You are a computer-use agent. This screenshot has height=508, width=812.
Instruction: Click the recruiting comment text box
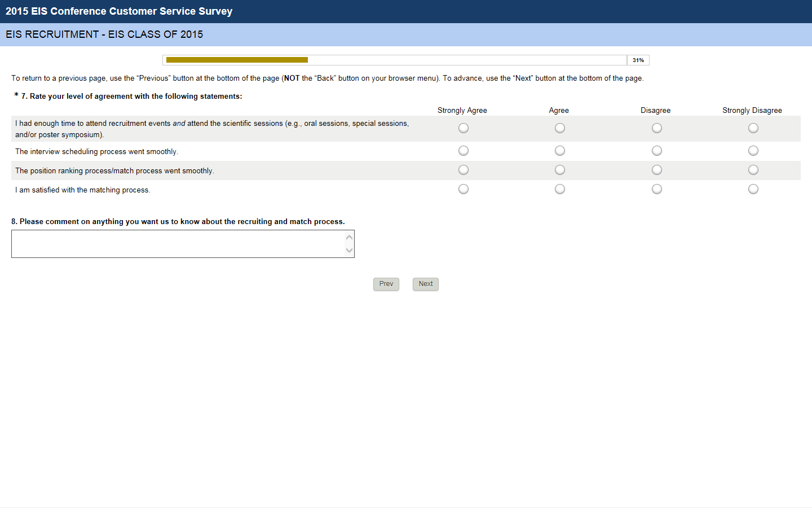pyautogui.click(x=178, y=244)
